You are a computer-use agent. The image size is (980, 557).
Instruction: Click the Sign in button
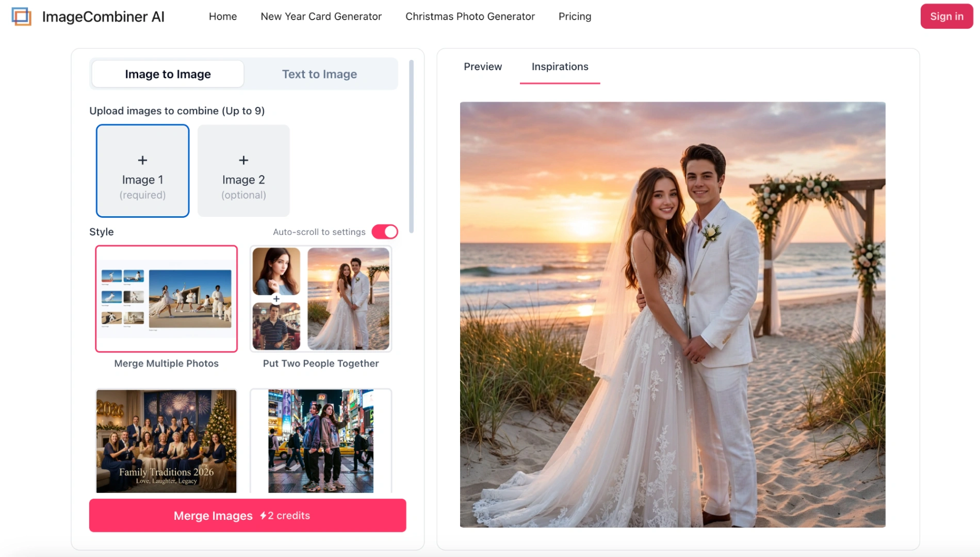pos(946,17)
